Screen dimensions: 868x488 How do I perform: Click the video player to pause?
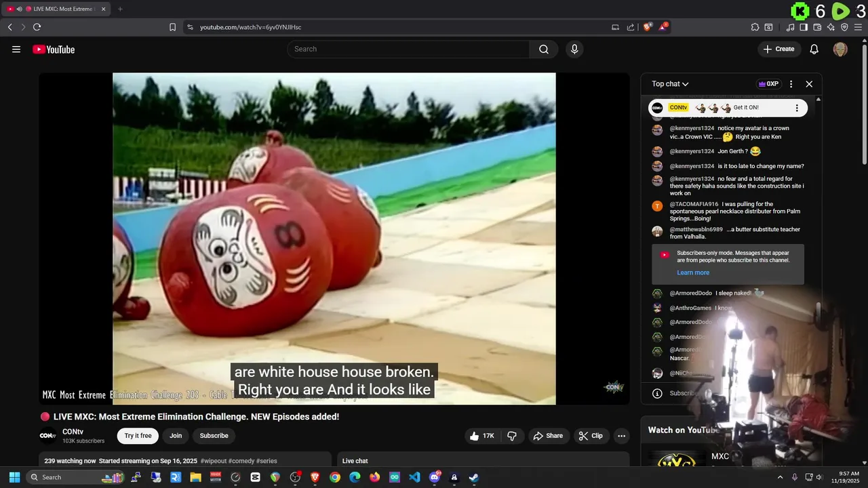334,239
